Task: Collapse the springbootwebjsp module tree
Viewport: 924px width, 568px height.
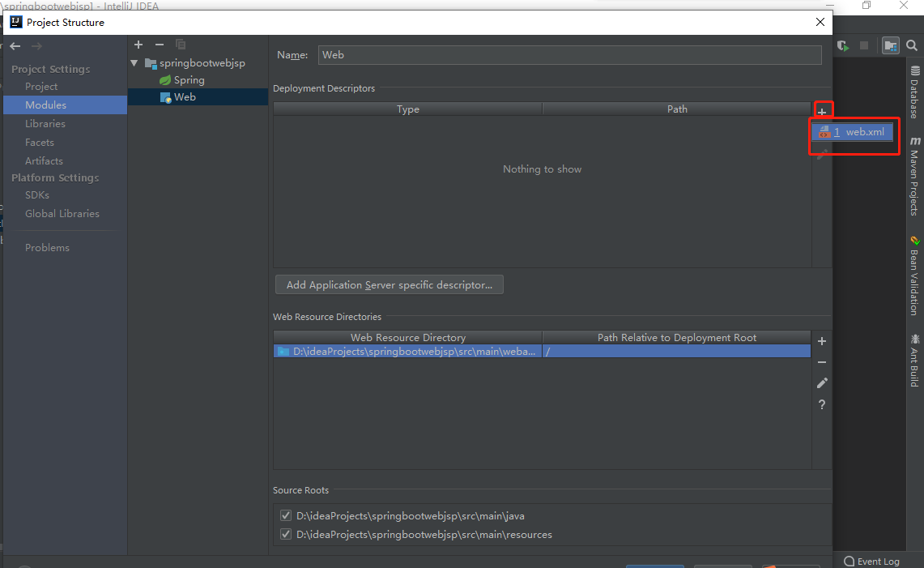Action: point(134,62)
